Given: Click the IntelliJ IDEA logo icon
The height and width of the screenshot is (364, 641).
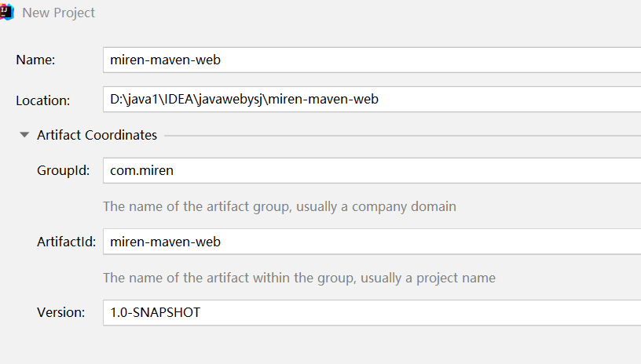Looking at the screenshot, I should (7, 13).
